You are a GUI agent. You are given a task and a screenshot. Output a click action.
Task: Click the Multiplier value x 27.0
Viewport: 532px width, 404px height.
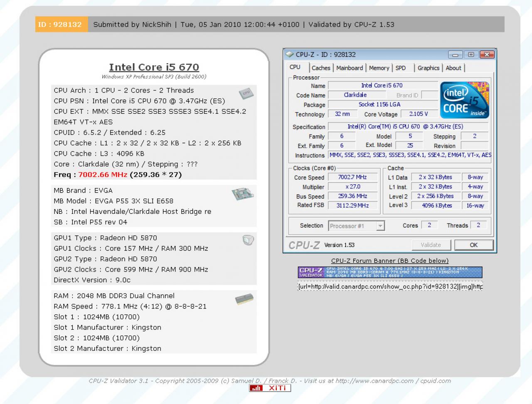point(352,187)
